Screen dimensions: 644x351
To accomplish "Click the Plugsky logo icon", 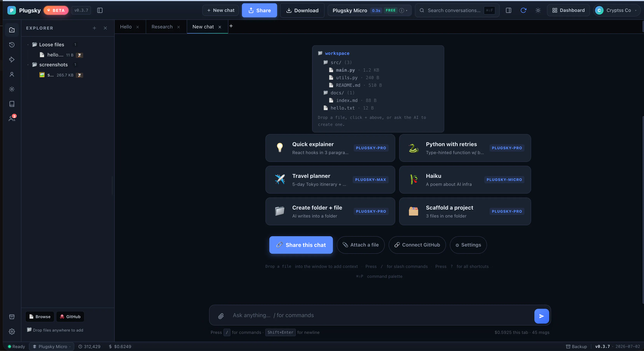I will [x=11, y=10].
